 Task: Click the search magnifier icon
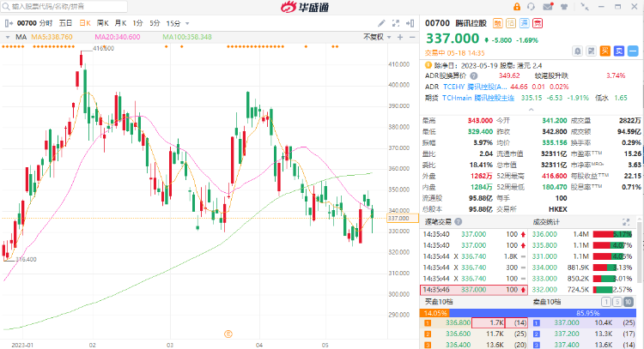6,7
